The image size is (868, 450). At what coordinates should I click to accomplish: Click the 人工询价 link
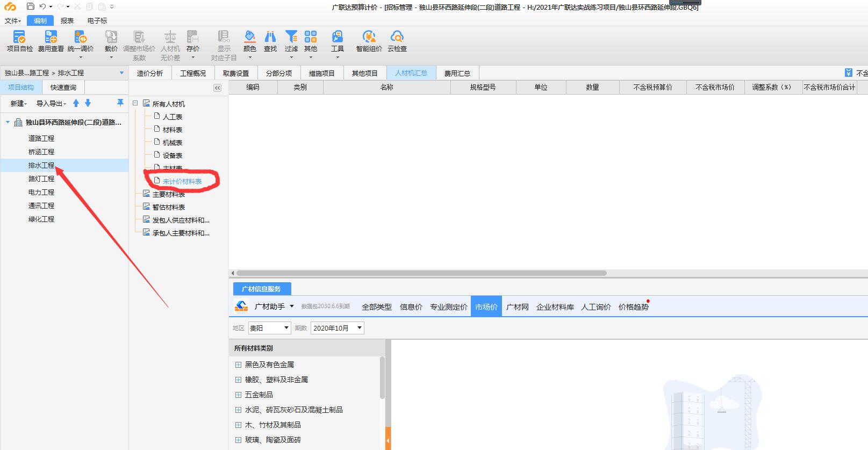596,307
